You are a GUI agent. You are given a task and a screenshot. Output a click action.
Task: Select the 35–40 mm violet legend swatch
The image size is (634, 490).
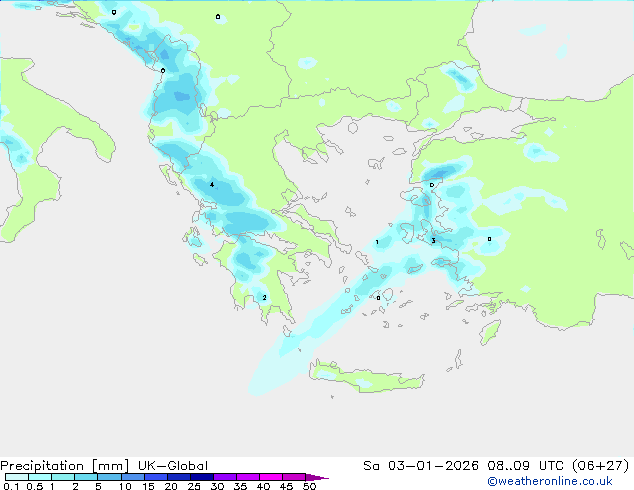[x=247, y=477]
